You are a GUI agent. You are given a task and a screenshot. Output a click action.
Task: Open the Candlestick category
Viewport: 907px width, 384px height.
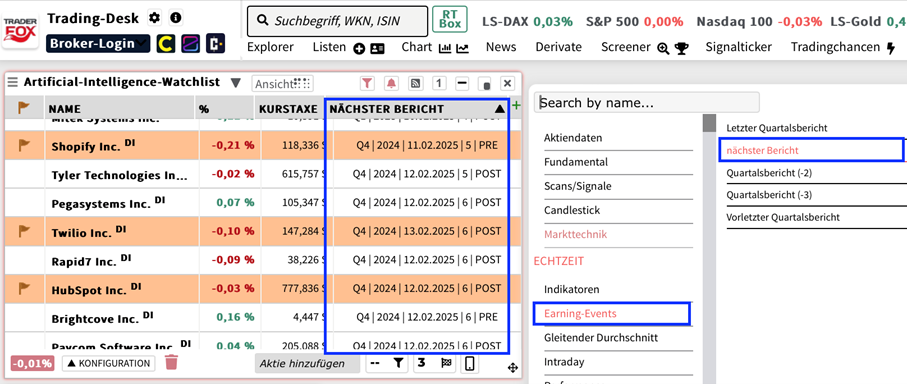pyautogui.click(x=572, y=211)
